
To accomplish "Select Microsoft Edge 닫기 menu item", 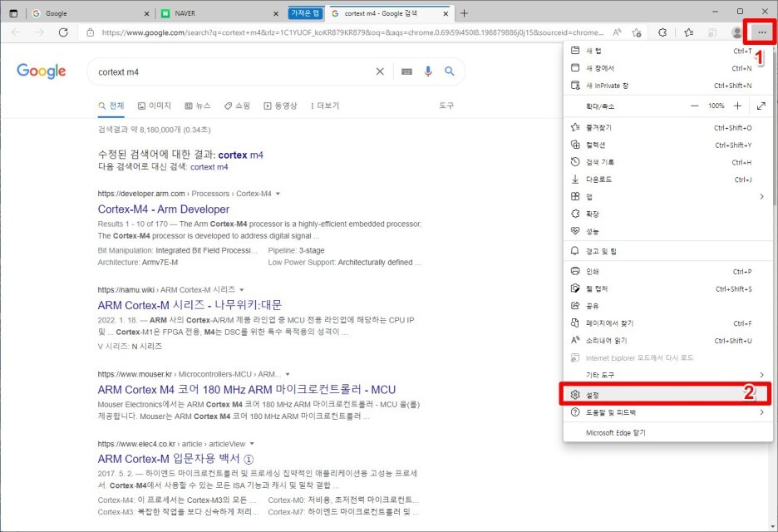I will pos(667,433).
